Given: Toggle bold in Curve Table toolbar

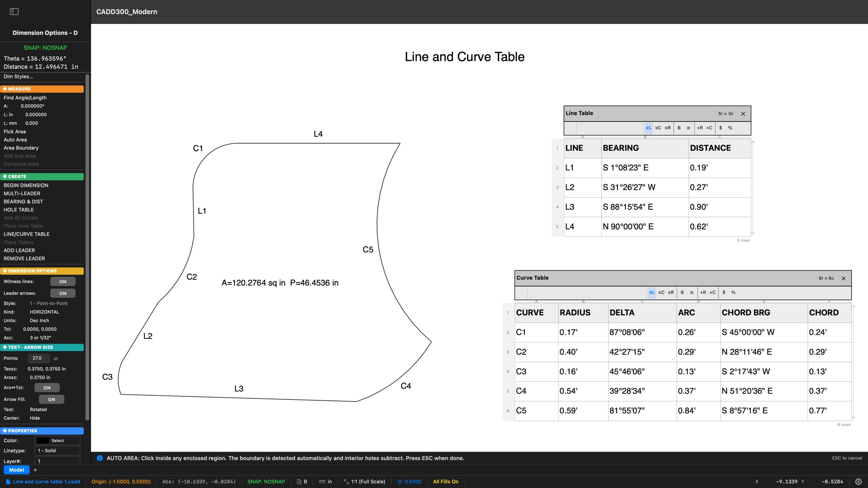Looking at the screenshot, I should [682, 292].
